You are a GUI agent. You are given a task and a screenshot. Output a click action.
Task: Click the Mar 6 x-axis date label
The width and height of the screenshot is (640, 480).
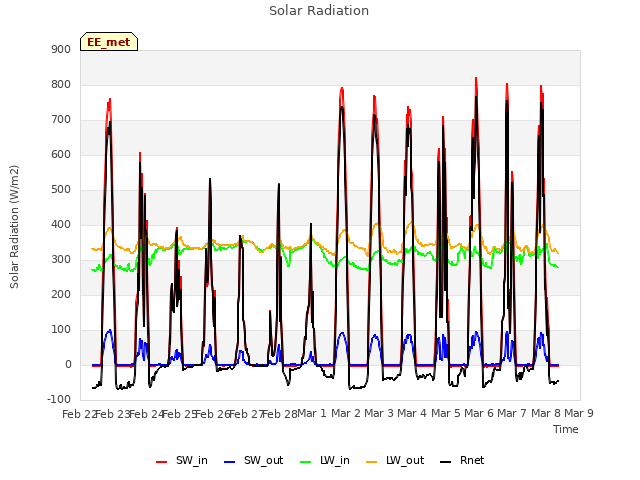pyautogui.click(x=479, y=414)
